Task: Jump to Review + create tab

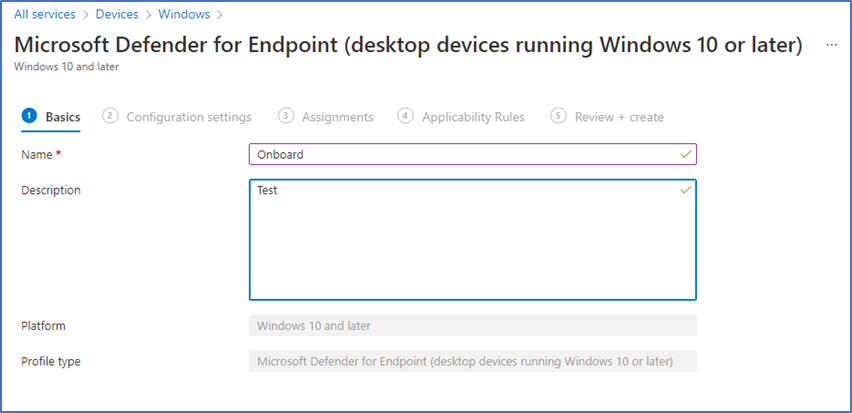Action: pyautogui.click(x=619, y=117)
